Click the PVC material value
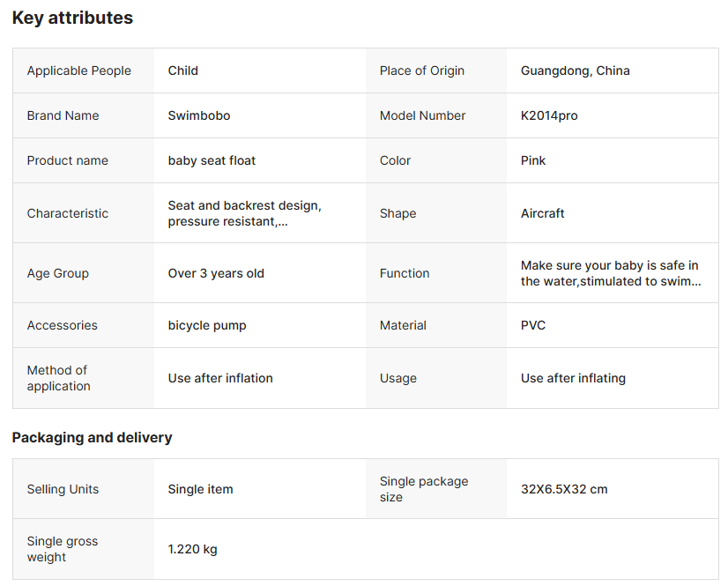The width and height of the screenshot is (728, 586). [533, 325]
